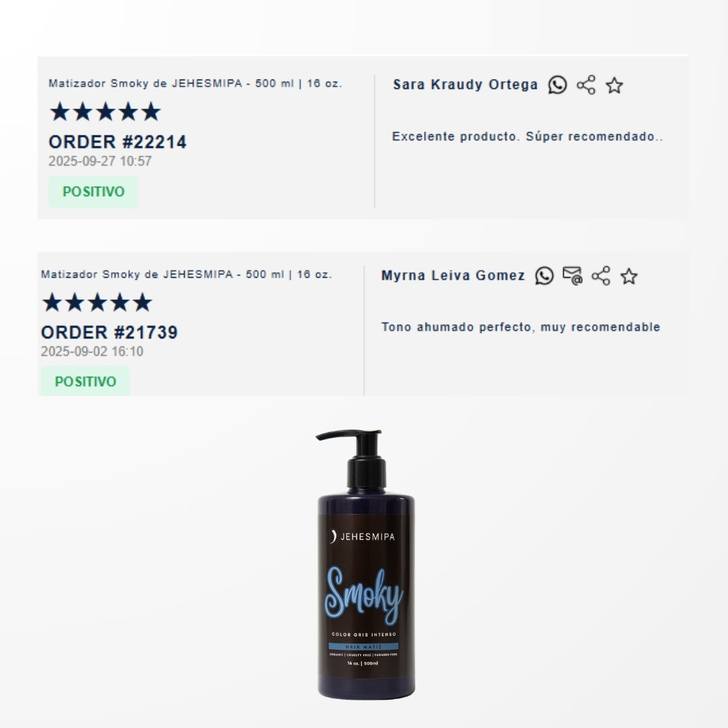Click Smoky bottle product image

pos(365,564)
